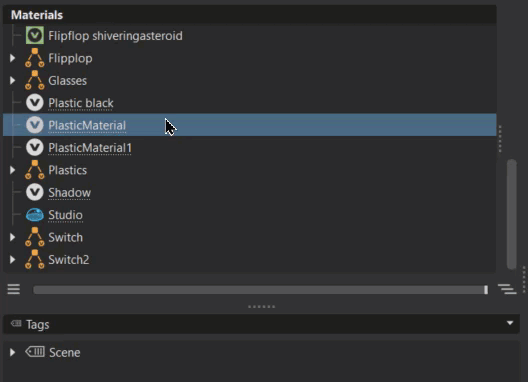Expand the Switch tree node
The image size is (528, 382).
(12, 237)
